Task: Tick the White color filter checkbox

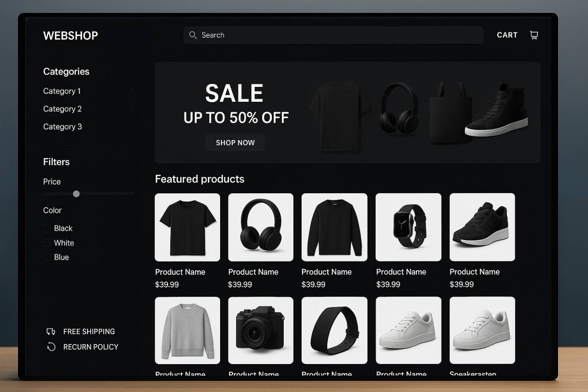Action: 47,243
